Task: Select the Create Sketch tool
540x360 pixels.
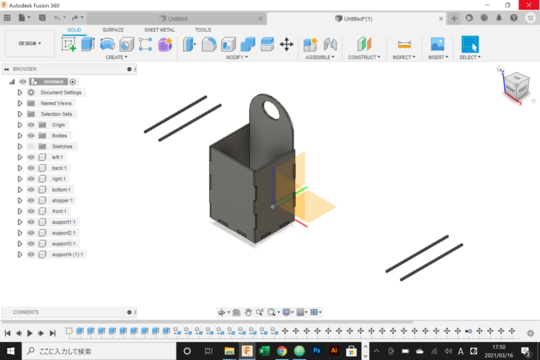Action: pyautogui.click(x=69, y=44)
